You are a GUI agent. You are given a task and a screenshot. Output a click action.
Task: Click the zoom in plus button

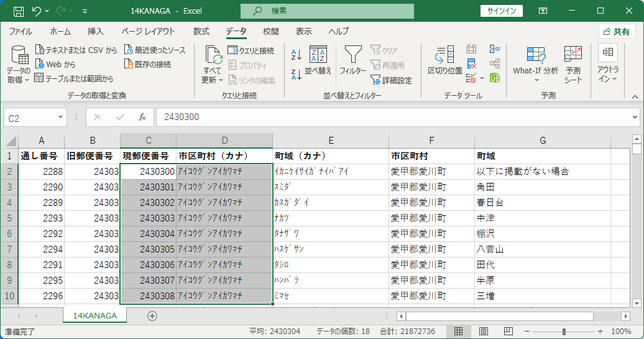[600, 331]
